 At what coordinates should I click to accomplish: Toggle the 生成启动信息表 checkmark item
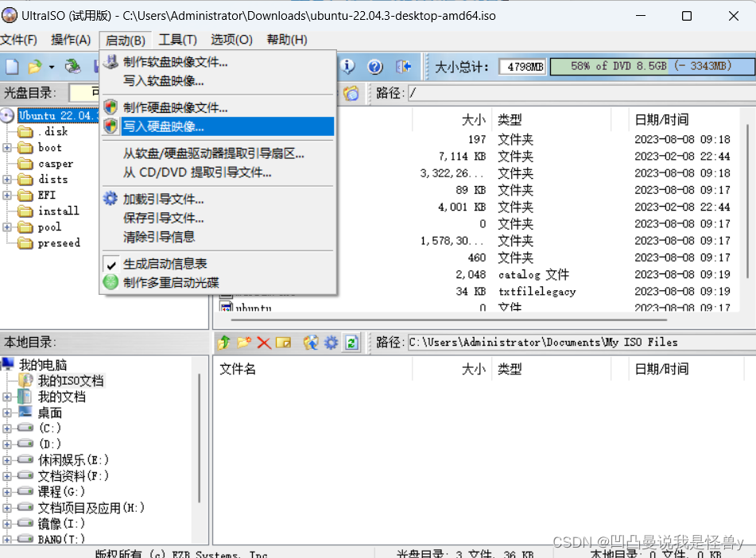(165, 264)
